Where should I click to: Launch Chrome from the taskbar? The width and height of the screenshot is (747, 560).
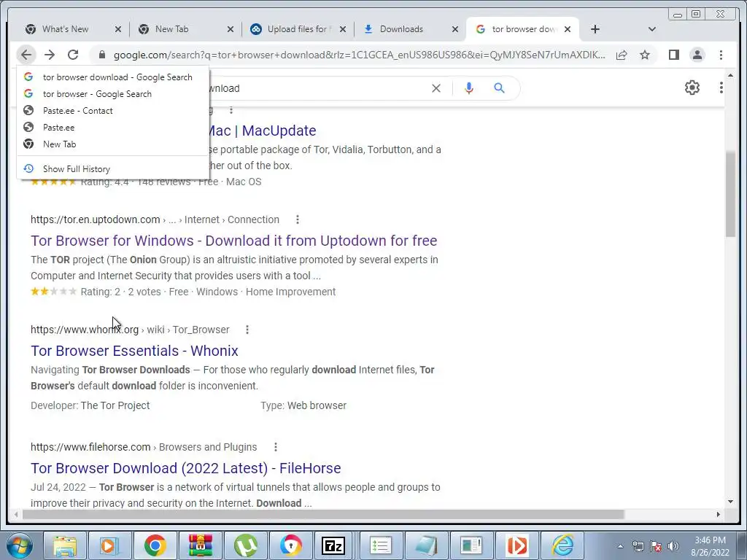click(x=155, y=545)
